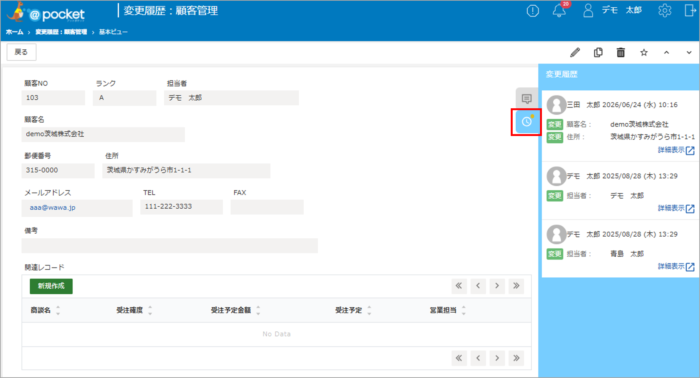Click the 顧客NO field showing 103
Screen dimensions: 700x378
coord(53,98)
